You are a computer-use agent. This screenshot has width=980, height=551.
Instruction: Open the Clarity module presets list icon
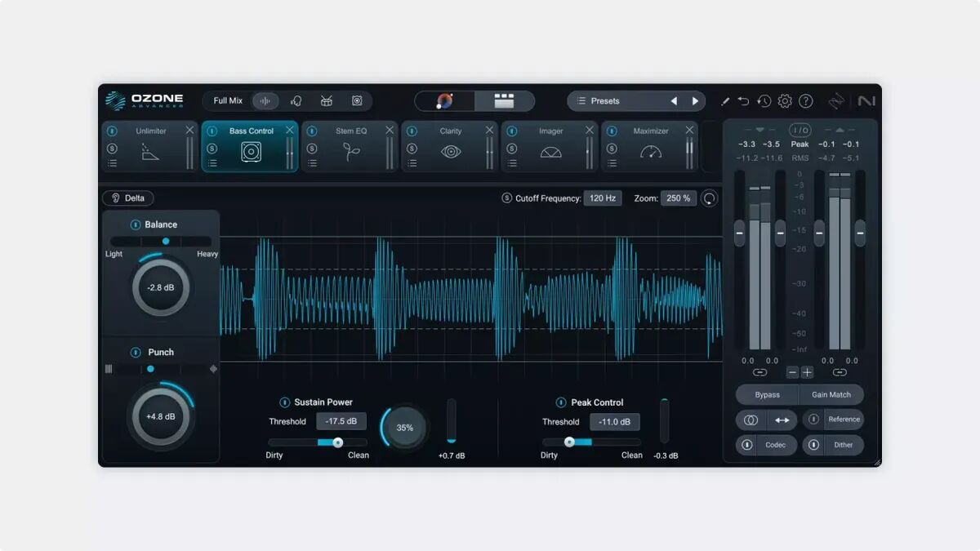[412, 163]
